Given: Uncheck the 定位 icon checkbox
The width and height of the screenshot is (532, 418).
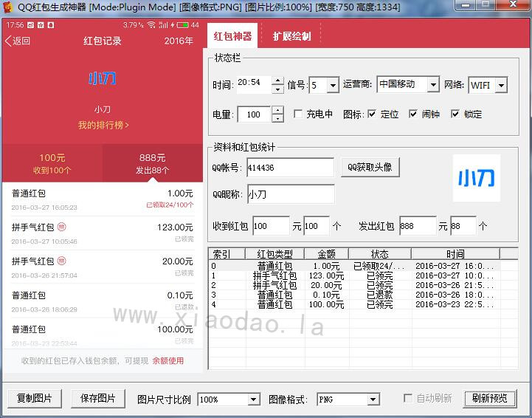Looking at the screenshot, I should (x=372, y=114).
